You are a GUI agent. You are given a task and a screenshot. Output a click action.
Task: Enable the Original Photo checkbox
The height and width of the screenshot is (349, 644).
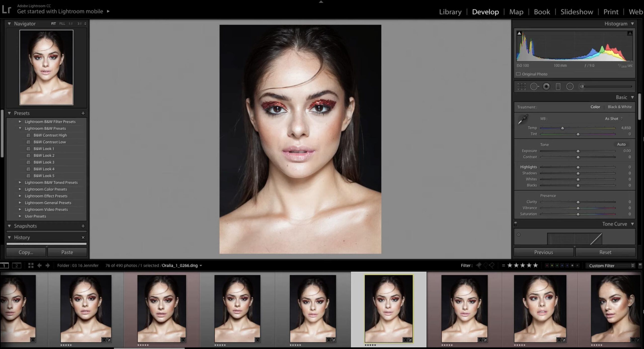point(518,74)
